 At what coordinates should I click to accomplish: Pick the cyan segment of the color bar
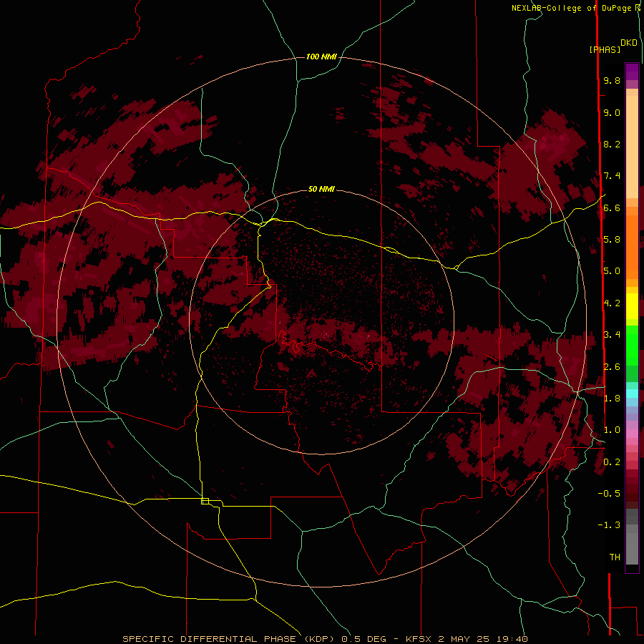coord(632,394)
